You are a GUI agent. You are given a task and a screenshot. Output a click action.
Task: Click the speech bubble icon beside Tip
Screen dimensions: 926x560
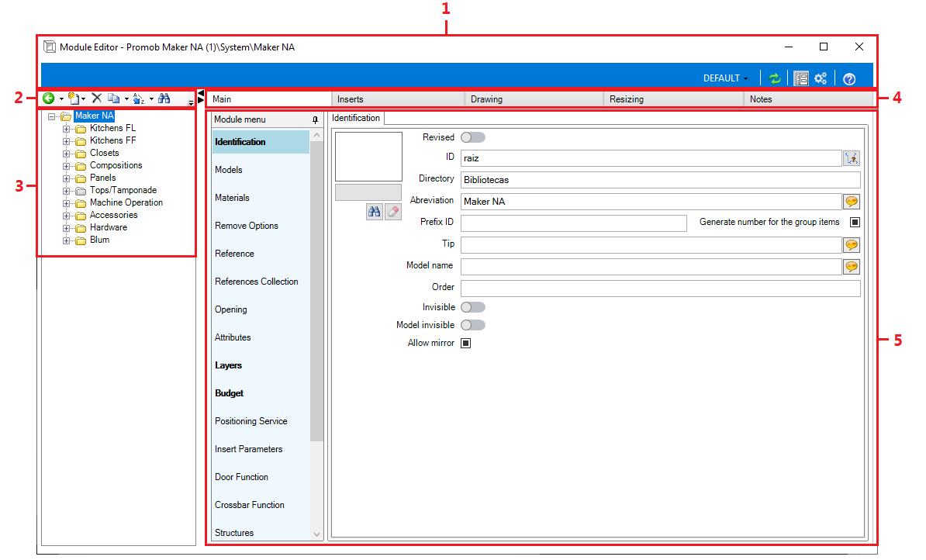(x=852, y=244)
